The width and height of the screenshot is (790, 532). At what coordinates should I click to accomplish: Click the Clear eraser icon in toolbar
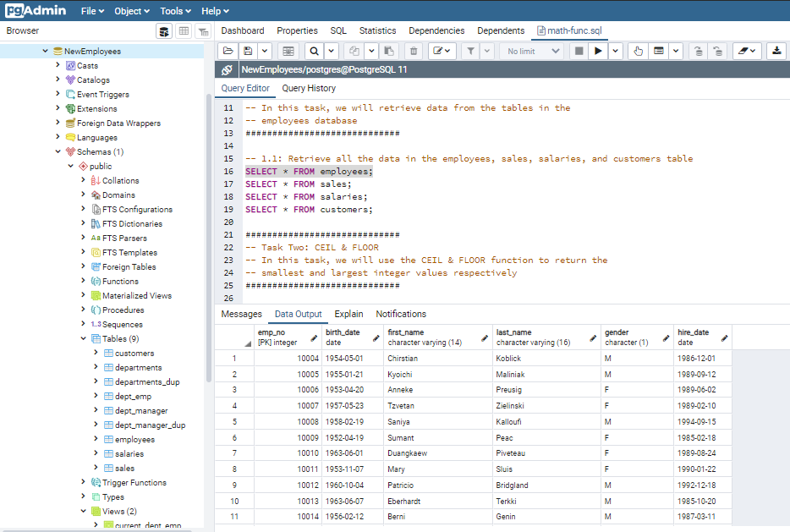point(743,51)
